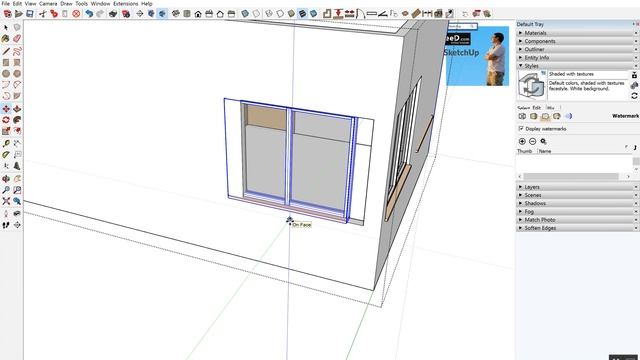Click the style name field 'Shaded with textures'
Image resolution: width=640 pixels, height=360 pixels.
588,74
